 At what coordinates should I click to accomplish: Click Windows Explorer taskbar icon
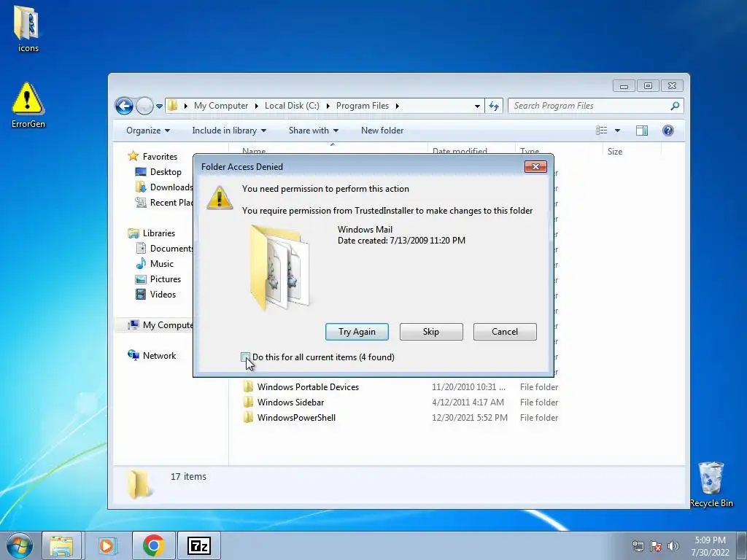pos(62,545)
